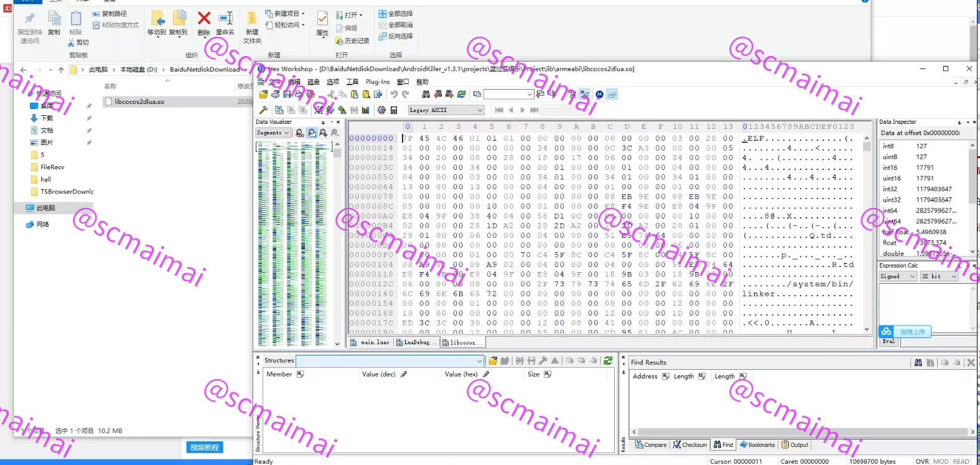This screenshot has width=980, height=465.
Task: Click the Find binoculars icon in main toolbar
Action: click(426, 95)
